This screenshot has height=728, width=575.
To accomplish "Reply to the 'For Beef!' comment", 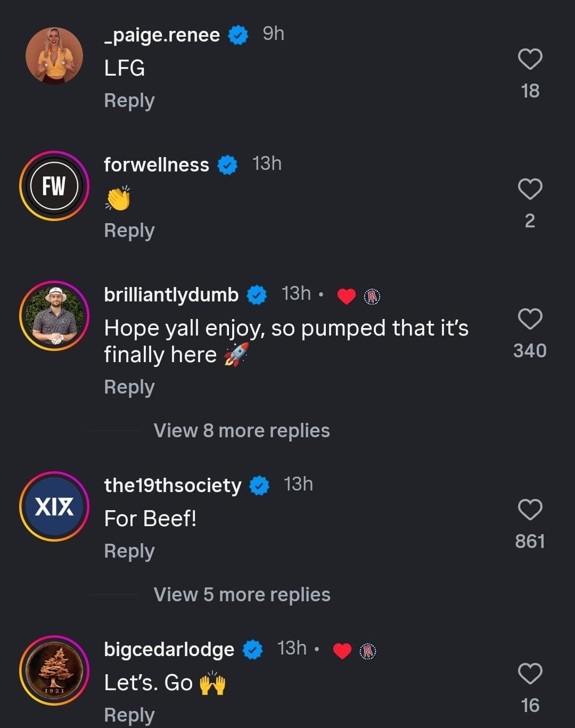I will click(129, 551).
